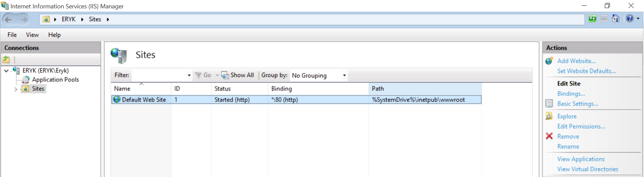Select the Default Web Site row name

point(144,100)
